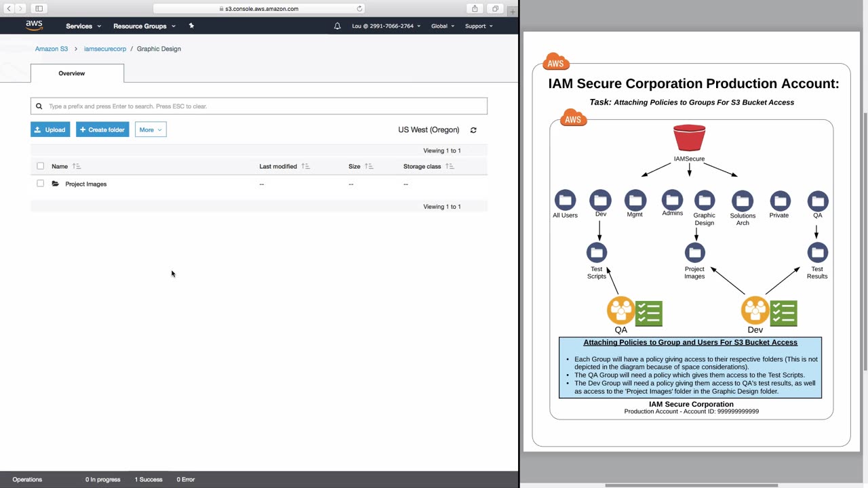Click the search magnifier icon
This screenshot has height=488, width=868.
tap(39, 106)
